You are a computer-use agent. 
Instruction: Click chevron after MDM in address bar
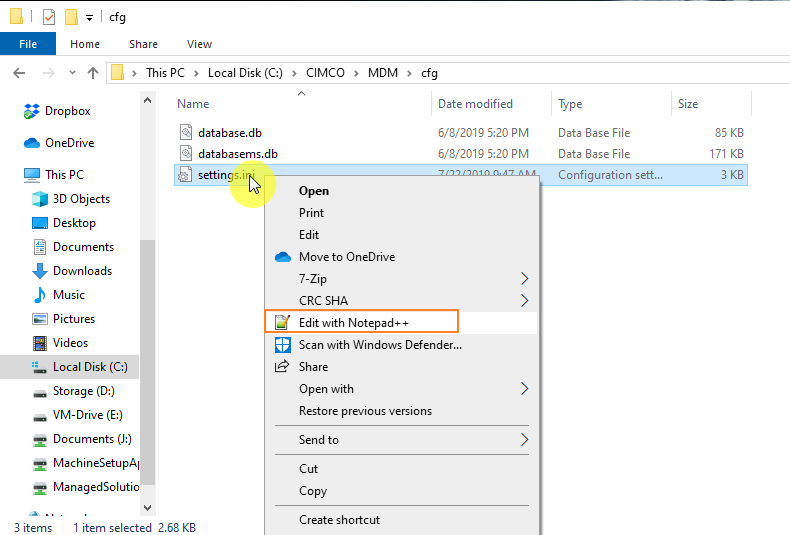(410, 74)
